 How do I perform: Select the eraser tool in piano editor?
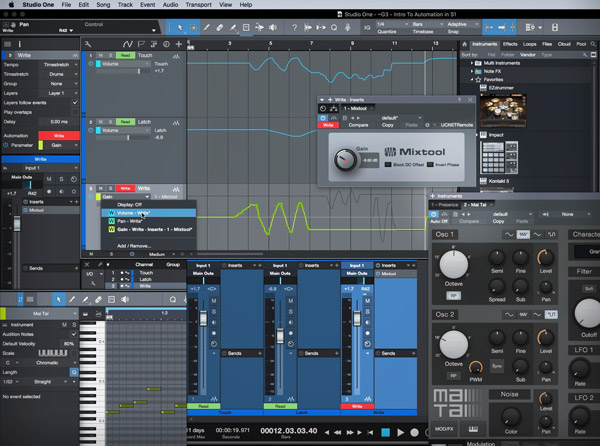pos(98,300)
